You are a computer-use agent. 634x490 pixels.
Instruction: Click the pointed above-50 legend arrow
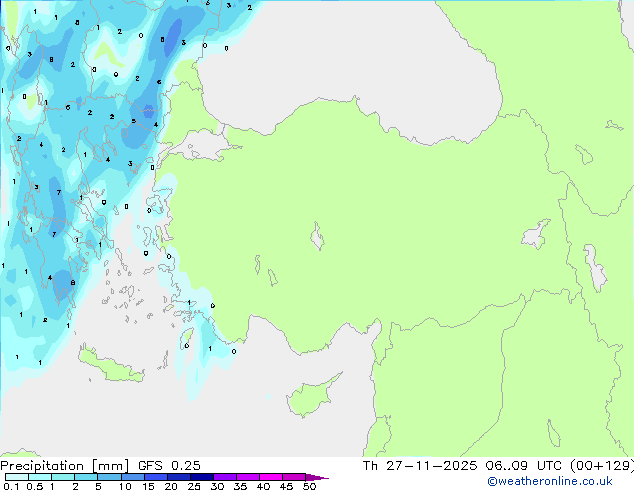pyautogui.click(x=317, y=477)
